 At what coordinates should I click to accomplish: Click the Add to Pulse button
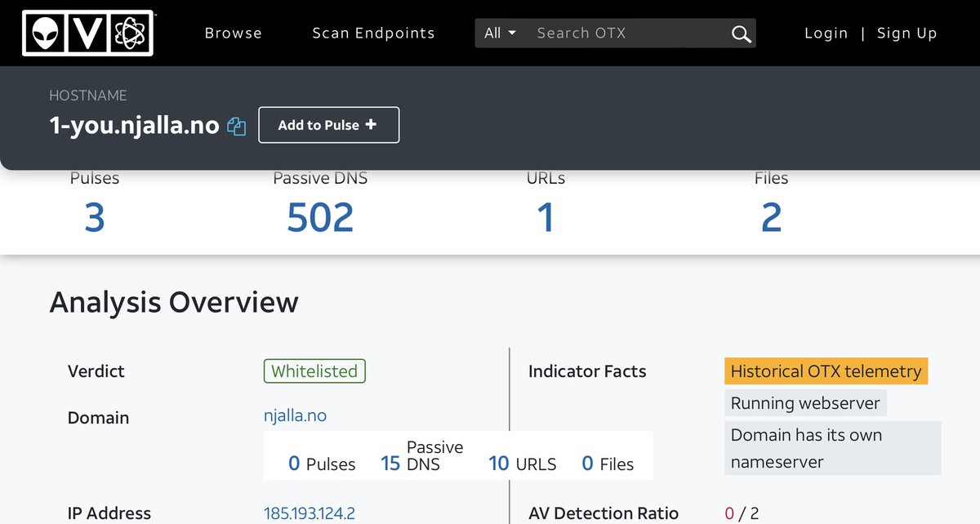tap(328, 125)
